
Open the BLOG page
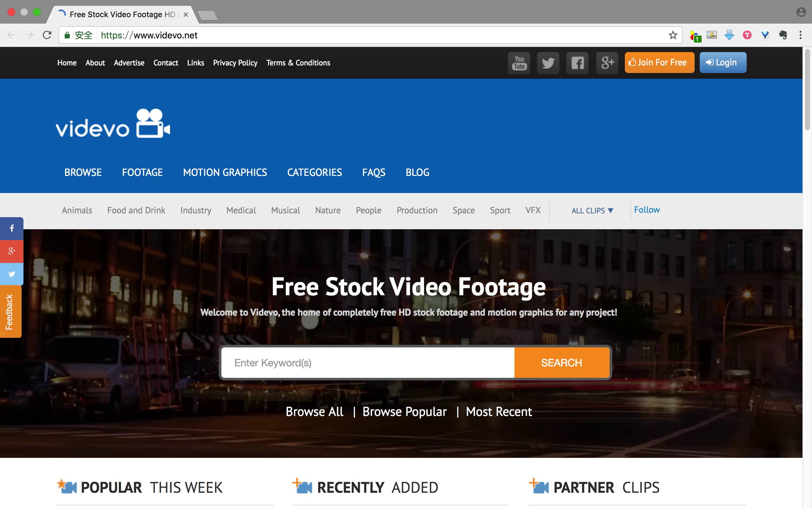pos(417,172)
